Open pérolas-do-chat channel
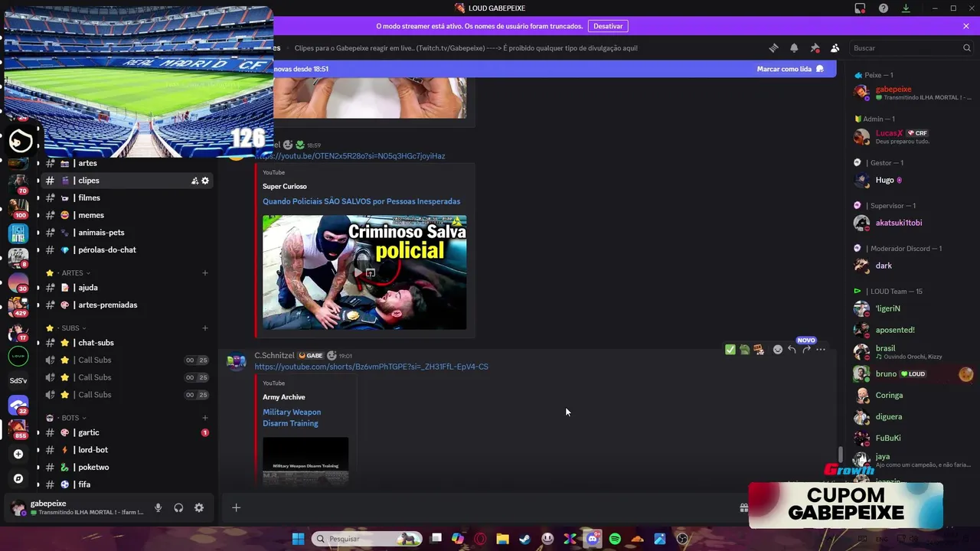The height and width of the screenshot is (551, 980). 127,250
